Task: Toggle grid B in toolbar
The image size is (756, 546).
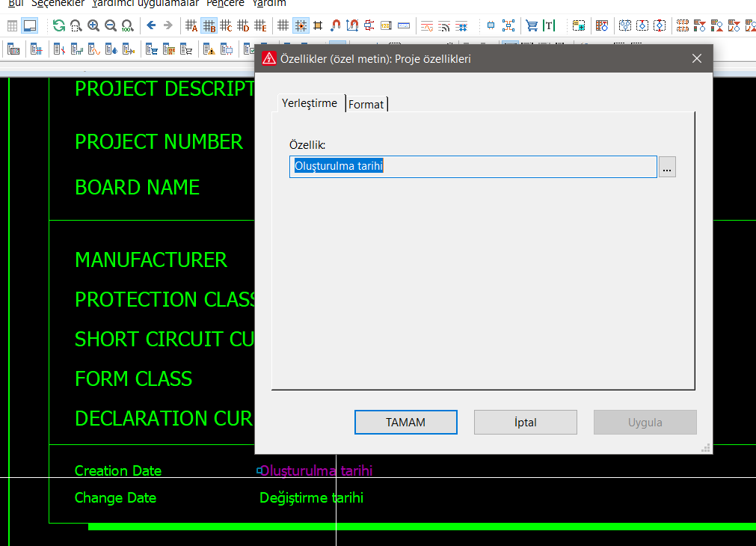Action: 209,25
